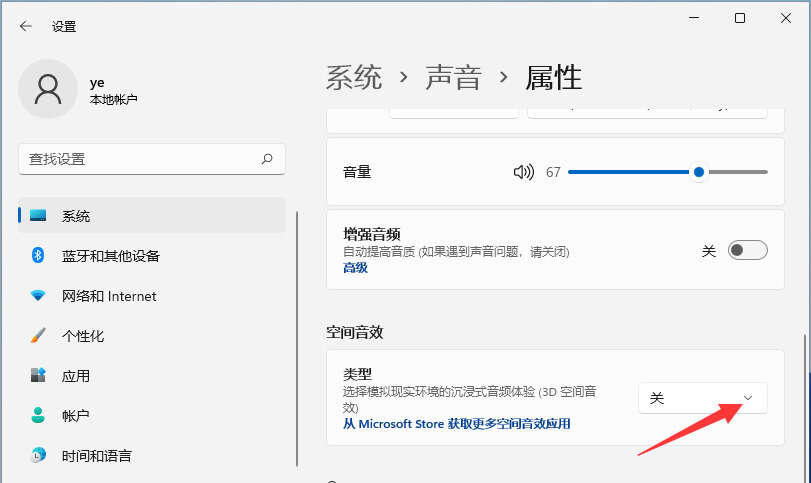
Task: Click the System monitor icon in sidebar
Action: (38, 215)
